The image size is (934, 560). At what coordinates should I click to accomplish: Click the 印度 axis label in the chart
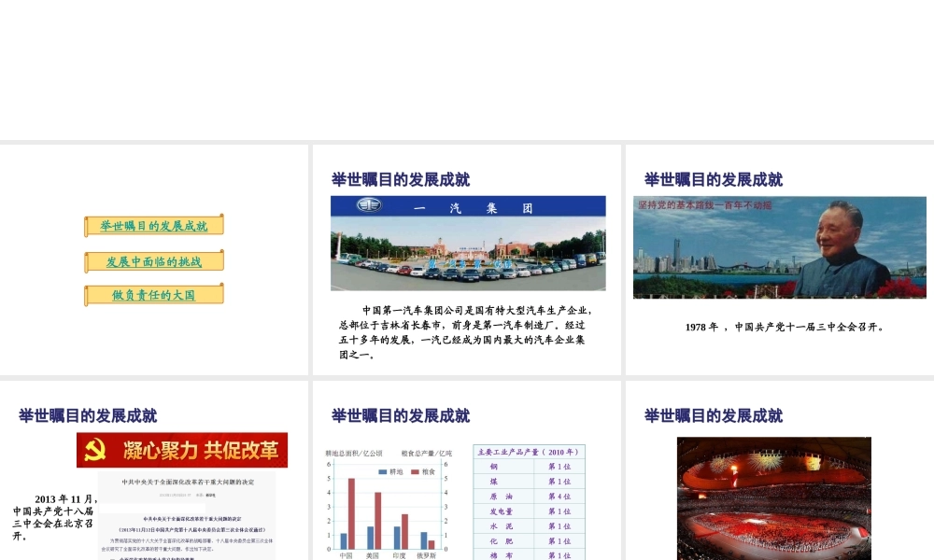point(399,555)
